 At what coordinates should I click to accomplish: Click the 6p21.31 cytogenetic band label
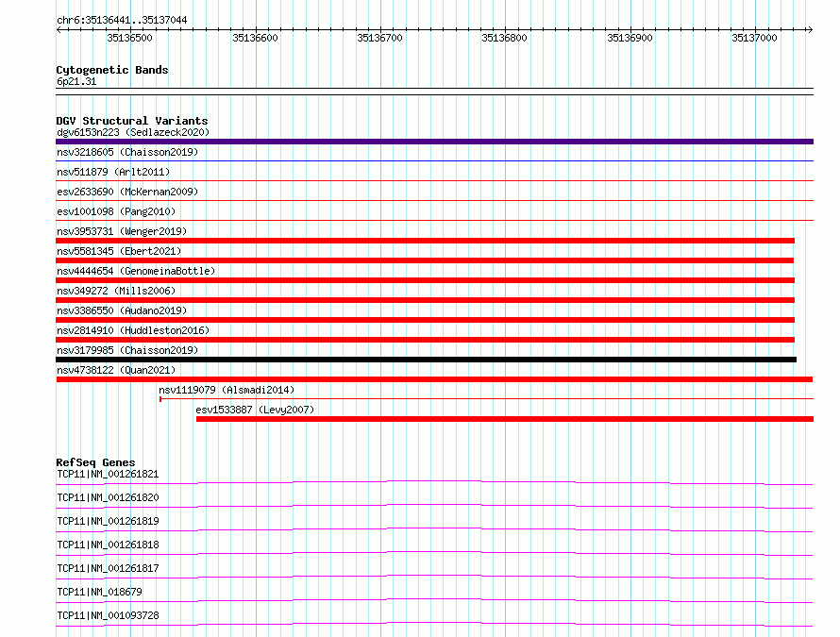pyautogui.click(x=76, y=81)
